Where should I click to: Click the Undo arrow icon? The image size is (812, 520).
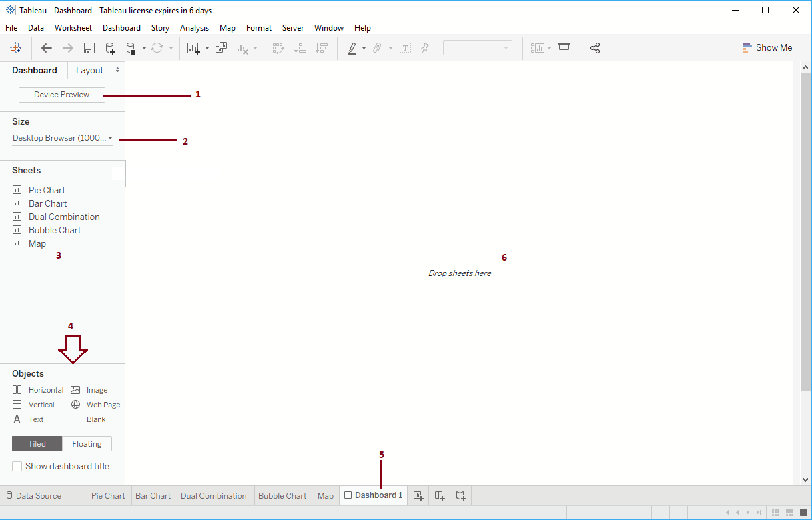pos(45,47)
